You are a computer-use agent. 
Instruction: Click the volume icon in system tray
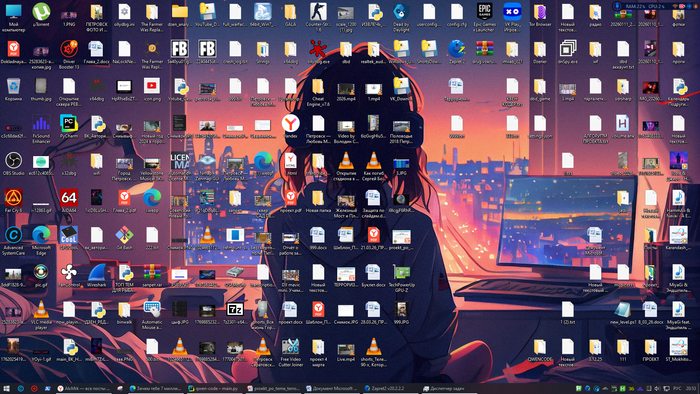click(x=658, y=389)
